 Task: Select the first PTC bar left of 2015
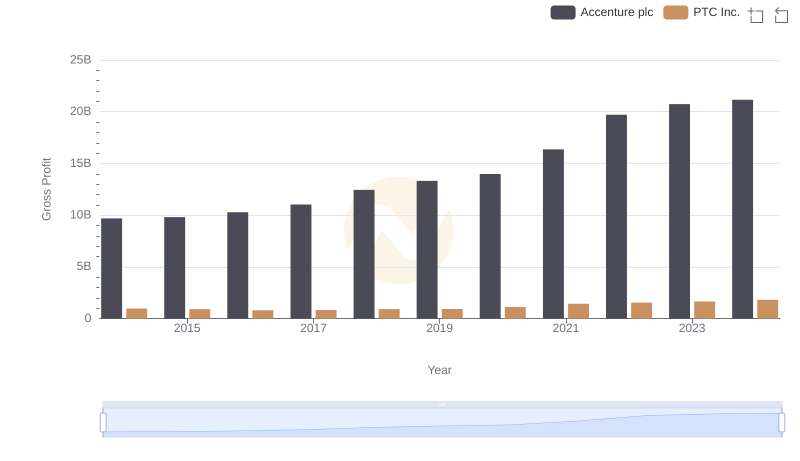(137, 314)
